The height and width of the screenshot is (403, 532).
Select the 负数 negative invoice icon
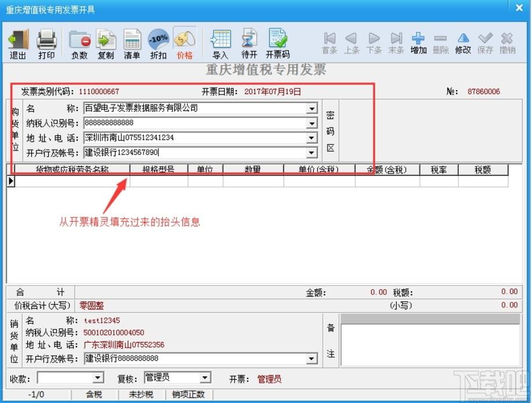pyautogui.click(x=80, y=39)
